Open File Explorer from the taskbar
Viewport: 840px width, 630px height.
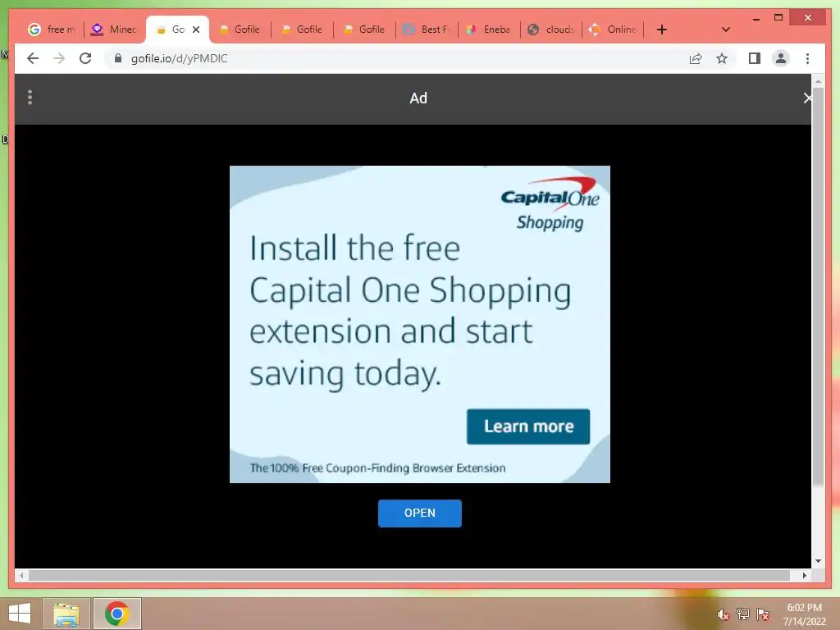point(66,614)
